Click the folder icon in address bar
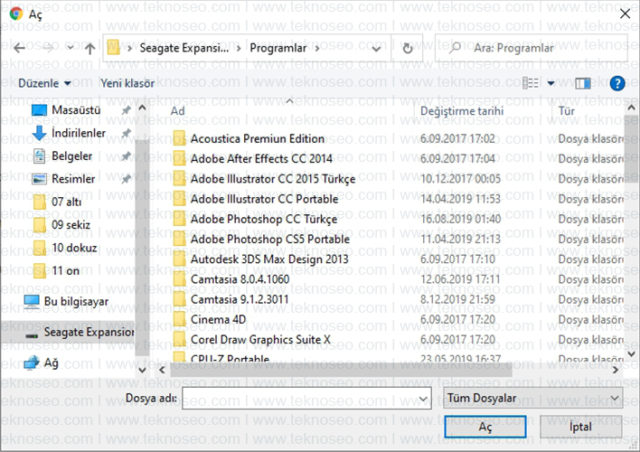Screen dimensions: 640x452 113,48
